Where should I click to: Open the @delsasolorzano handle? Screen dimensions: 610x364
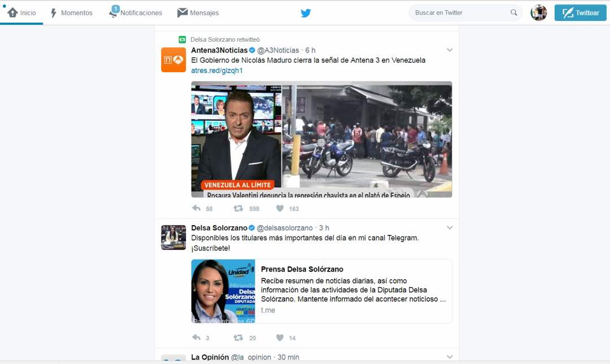(285, 228)
